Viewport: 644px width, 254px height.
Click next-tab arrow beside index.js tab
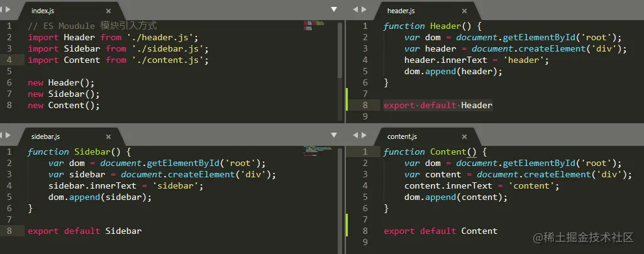click(9, 9)
